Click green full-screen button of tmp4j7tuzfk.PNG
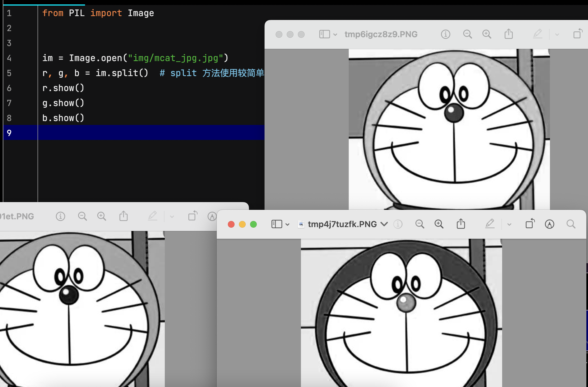The height and width of the screenshot is (387, 588). pos(253,224)
